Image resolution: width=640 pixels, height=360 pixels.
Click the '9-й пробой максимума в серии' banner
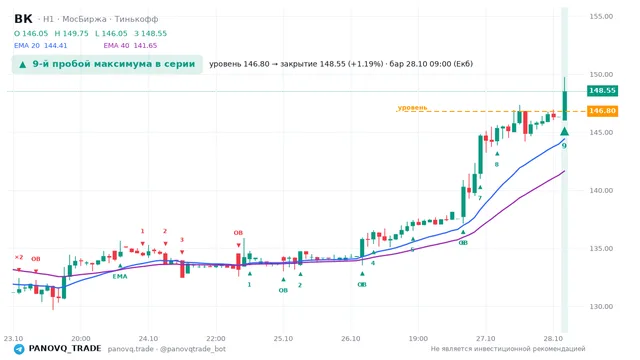[x=107, y=64]
